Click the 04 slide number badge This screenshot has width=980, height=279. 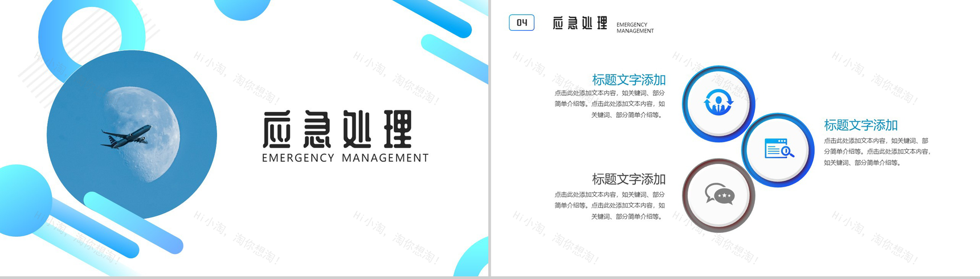(x=521, y=23)
